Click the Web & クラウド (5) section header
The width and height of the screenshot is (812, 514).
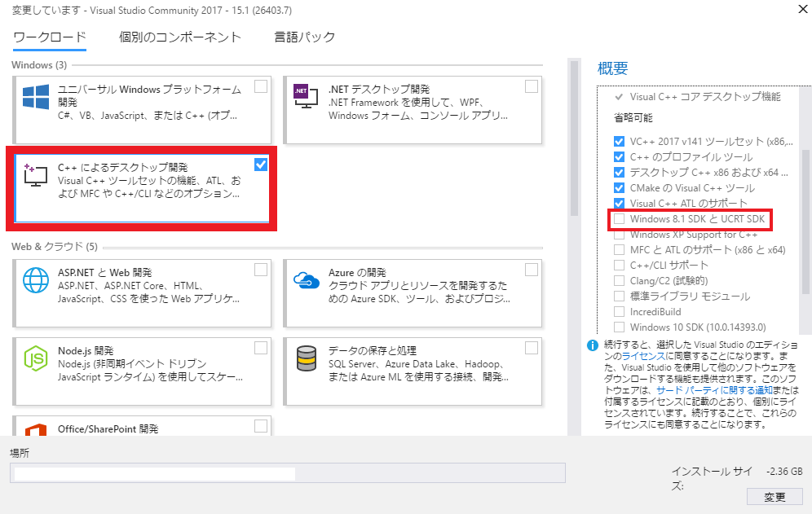[55, 247]
